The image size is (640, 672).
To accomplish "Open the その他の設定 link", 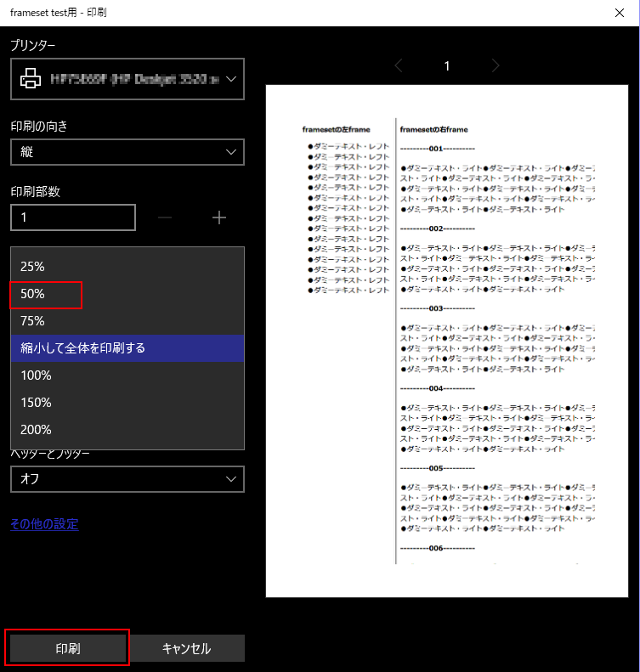I will pos(44,524).
